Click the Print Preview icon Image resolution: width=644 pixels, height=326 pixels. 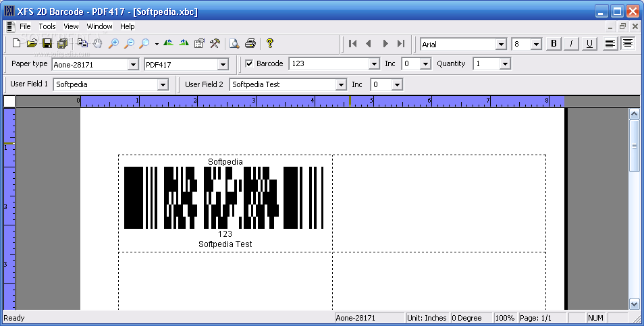pyautogui.click(x=234, y=43)
